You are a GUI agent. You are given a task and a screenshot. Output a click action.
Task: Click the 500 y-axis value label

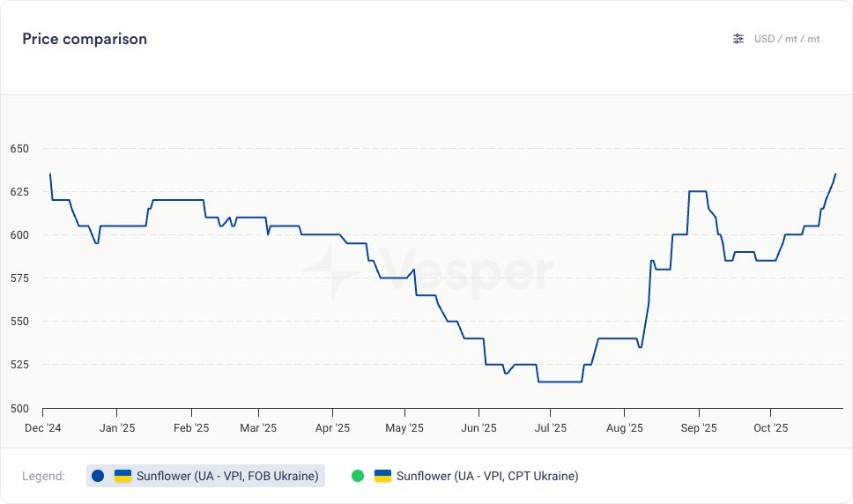point(19,408)
